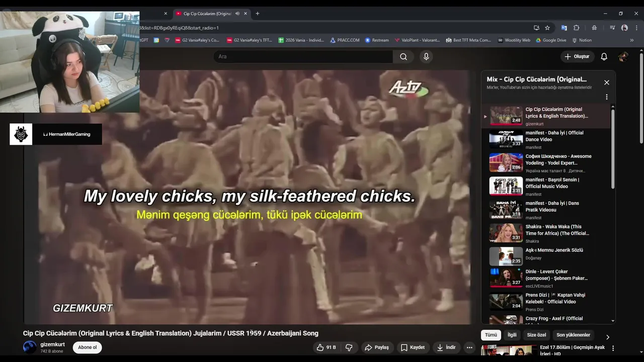The width and height of the screenshot is (644, 362).
Task: Play manifest - Daha İyi Official Dance Video
Action: (x=546, y=139)
